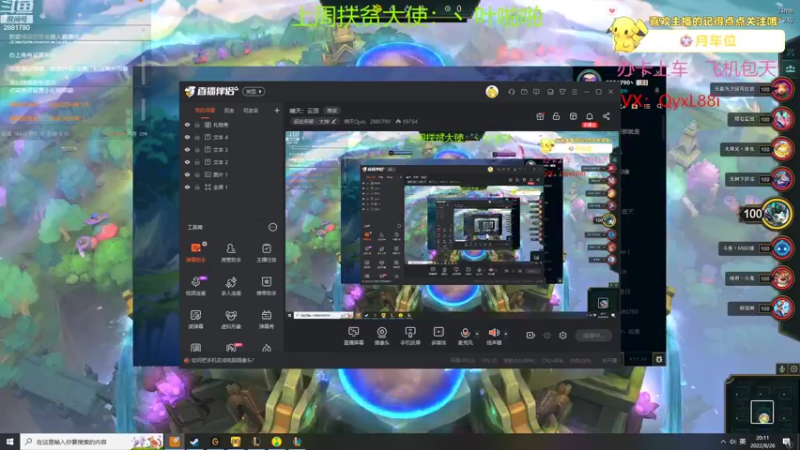Image resolution: width=800 pixels, height=450 pixels.
Task: Lock the 全屏 1 layer
Action: point(197,187)
